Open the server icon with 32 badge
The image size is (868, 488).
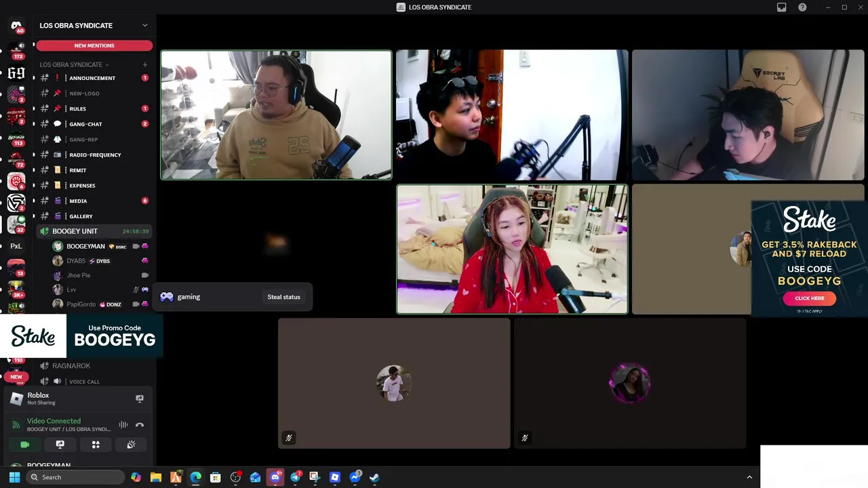[x=16, y=224]
